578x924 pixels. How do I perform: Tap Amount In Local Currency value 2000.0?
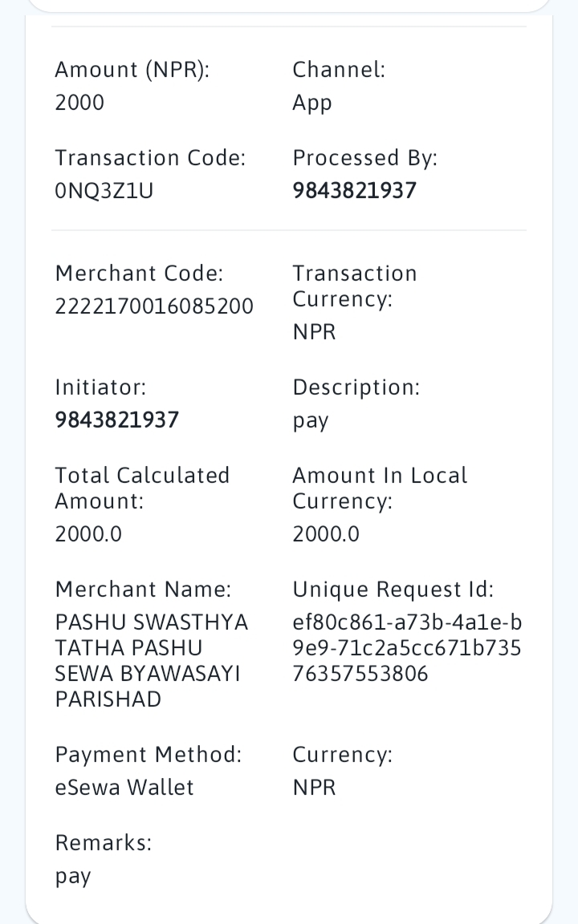pyautogui.click(x=326, y=534)
